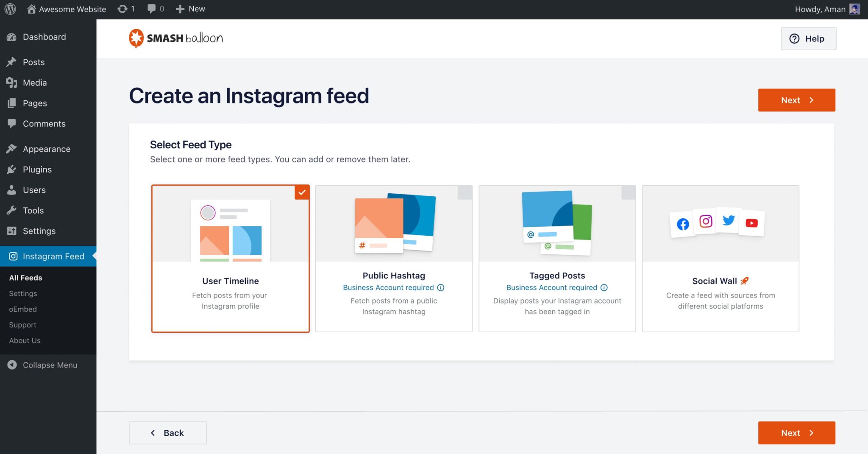The width and height of the screenshot is (868, 454).
Task: Click the info icon beside Public Hashtag requirement
Action: tap(441, 287)
